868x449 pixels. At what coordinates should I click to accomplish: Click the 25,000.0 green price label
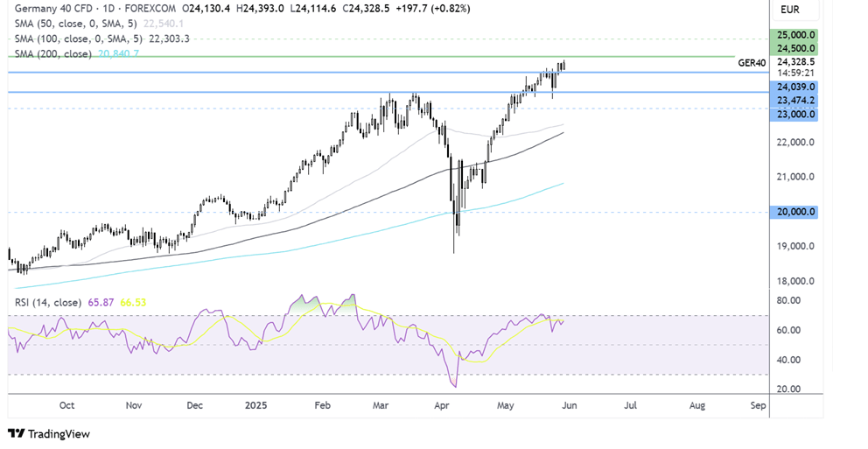point(793,35)
